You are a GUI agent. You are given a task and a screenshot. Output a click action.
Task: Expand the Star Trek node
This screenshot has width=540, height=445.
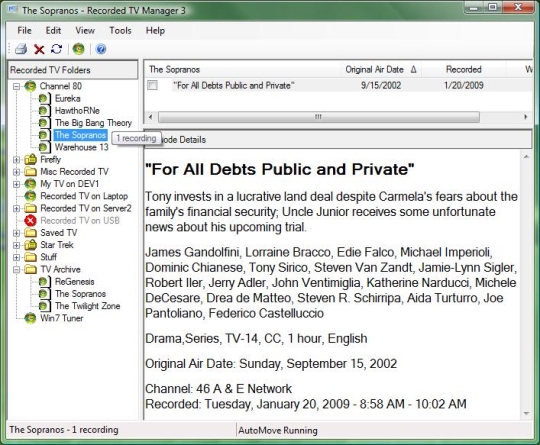point(16,245)
